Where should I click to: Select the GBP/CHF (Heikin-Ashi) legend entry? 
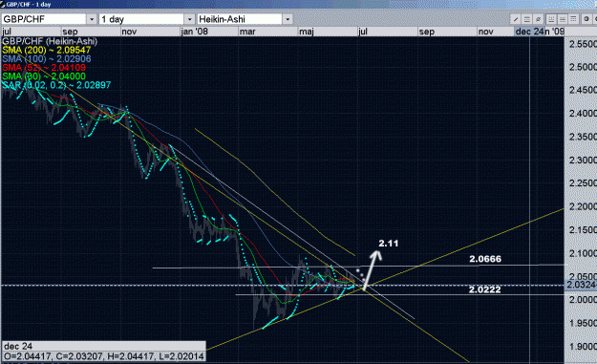tap(50, 41)
